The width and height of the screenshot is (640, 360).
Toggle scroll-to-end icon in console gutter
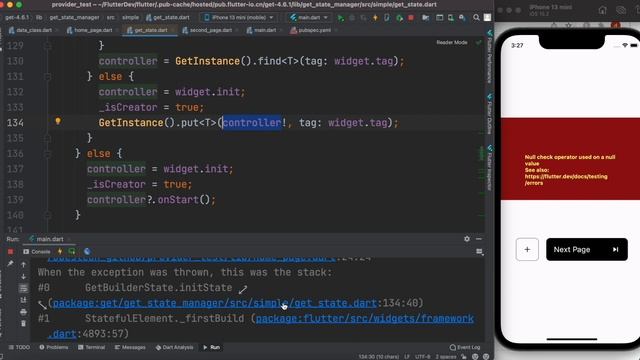[23, 300]
